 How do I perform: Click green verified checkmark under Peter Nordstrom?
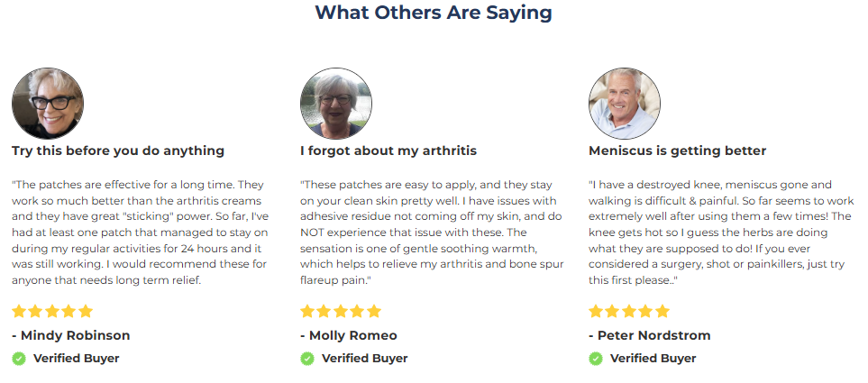(x=596, y=359)
